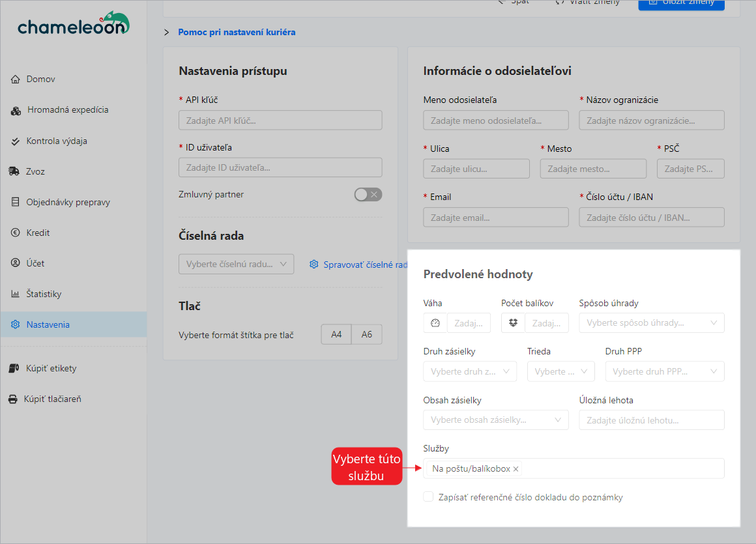Open the Obsah zásielky dropdown
Screen dimensions: 756x544
(x=495, y=420)
